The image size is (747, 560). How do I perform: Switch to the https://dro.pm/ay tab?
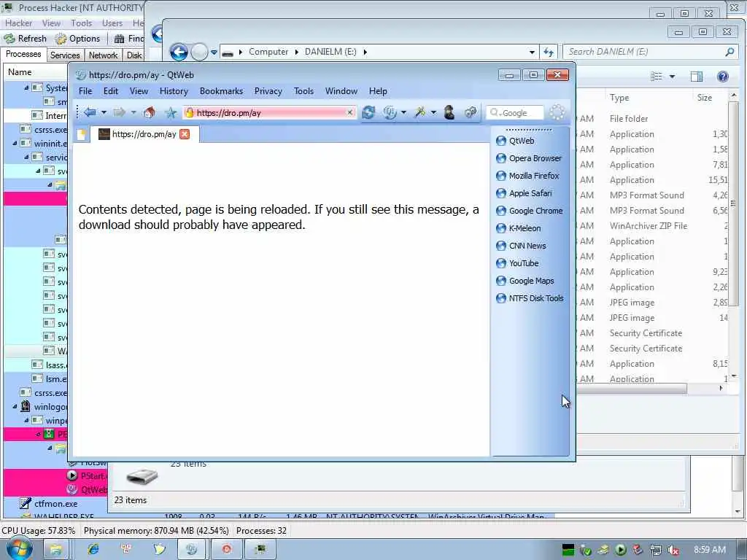click(144, 134)
